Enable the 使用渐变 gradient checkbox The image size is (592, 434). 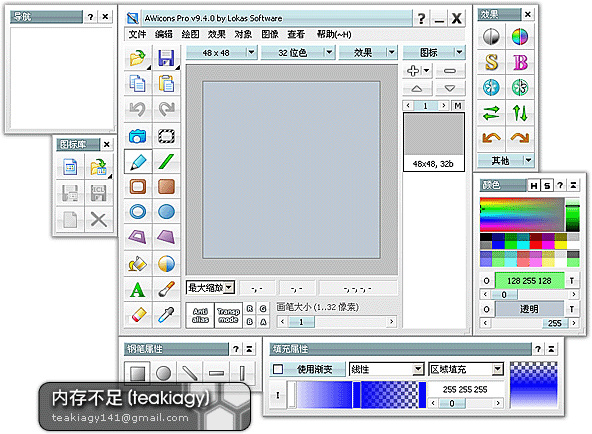[278, 369]
